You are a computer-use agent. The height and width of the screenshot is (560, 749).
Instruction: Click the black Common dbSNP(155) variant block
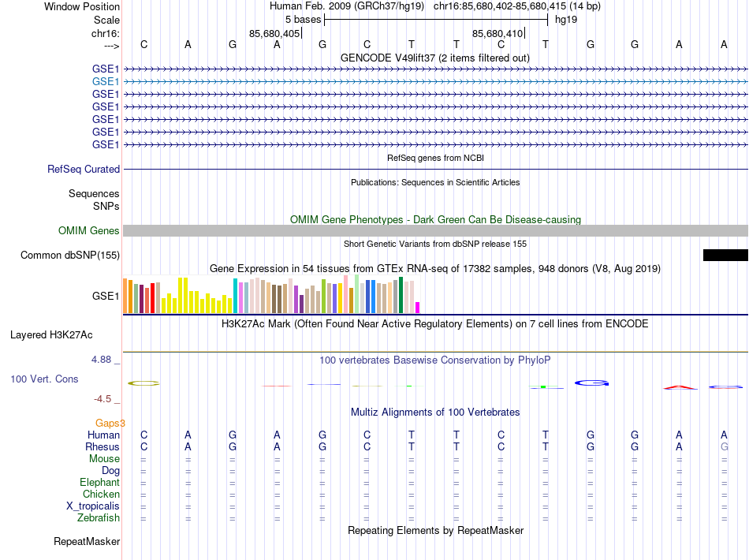pos(725,255)
